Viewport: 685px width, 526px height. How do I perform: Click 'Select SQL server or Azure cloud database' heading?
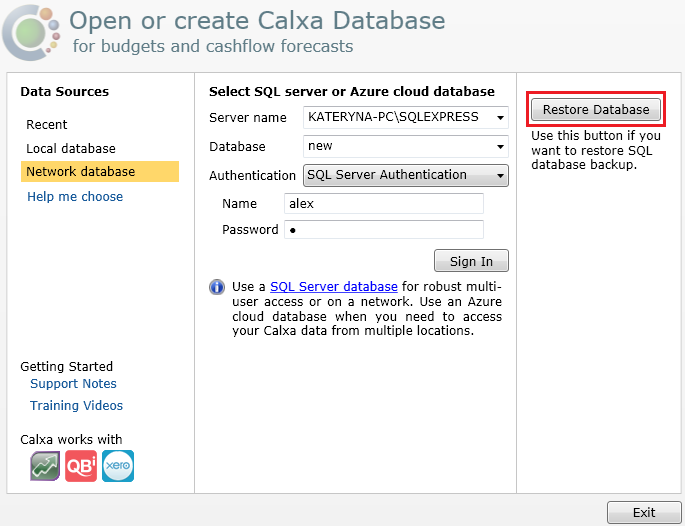click(352, 91)
